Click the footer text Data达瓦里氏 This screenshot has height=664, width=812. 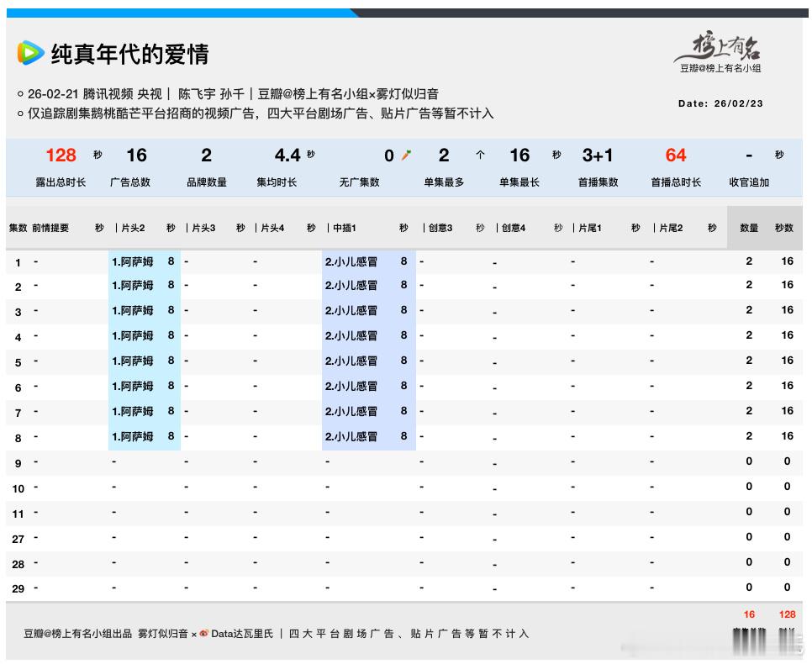coord(242,634)
